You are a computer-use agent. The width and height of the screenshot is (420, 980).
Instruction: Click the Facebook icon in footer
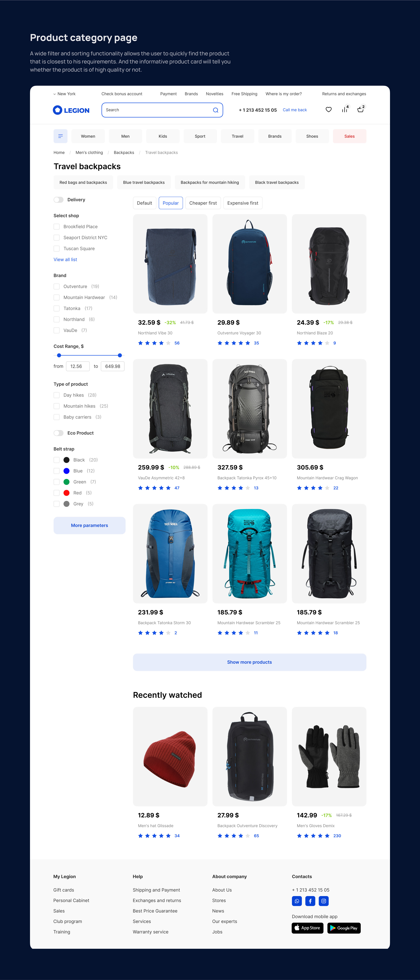click(x=310, y=901)
